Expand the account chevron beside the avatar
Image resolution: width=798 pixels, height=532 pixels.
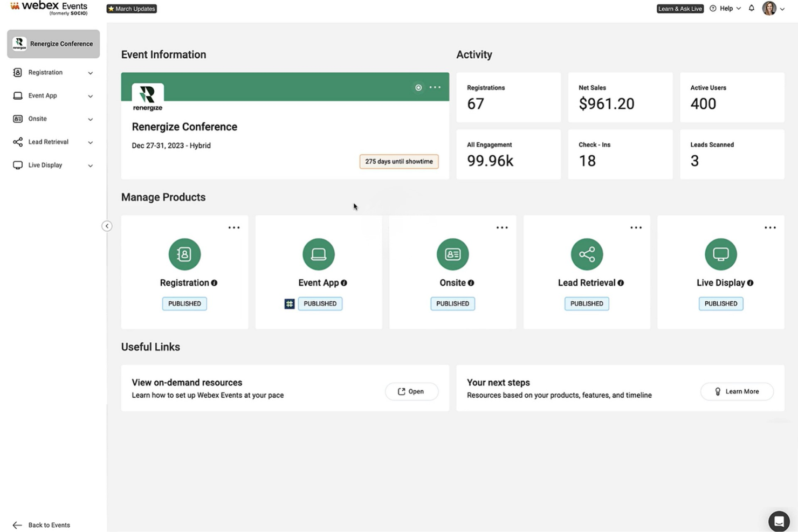point(782,9)
